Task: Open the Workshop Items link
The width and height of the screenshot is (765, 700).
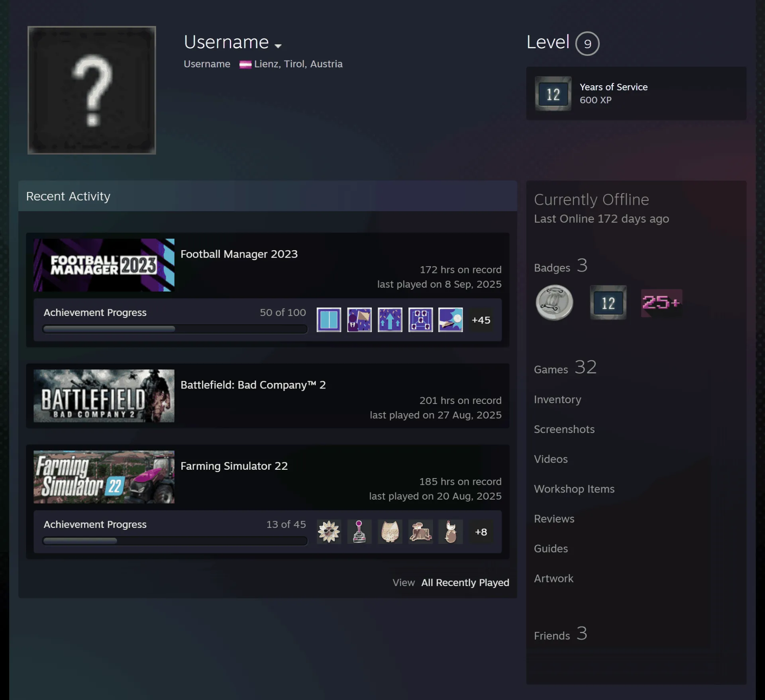Action: tap(574, 489)
